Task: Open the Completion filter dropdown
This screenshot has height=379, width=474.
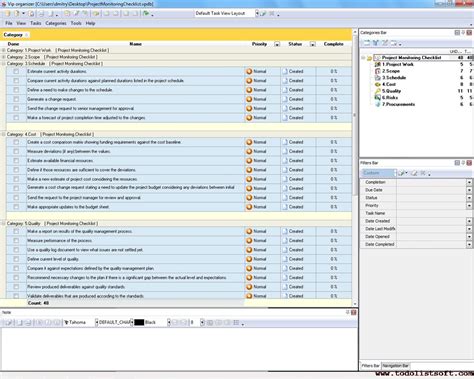Action: coord(469,182)
